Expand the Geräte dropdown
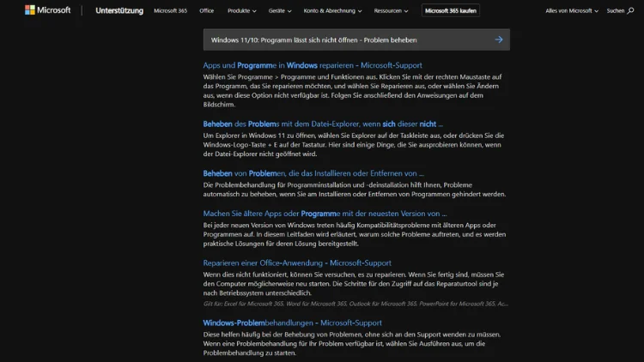This screenshot has width=644, height=362. (x=280, y=10)
